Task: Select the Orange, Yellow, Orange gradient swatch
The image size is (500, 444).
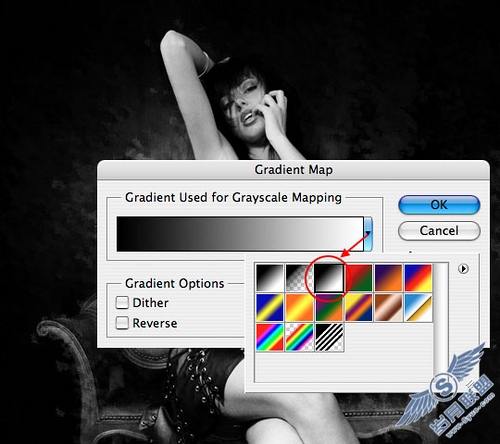Action: pyautogui.click(x=299, y=308)
